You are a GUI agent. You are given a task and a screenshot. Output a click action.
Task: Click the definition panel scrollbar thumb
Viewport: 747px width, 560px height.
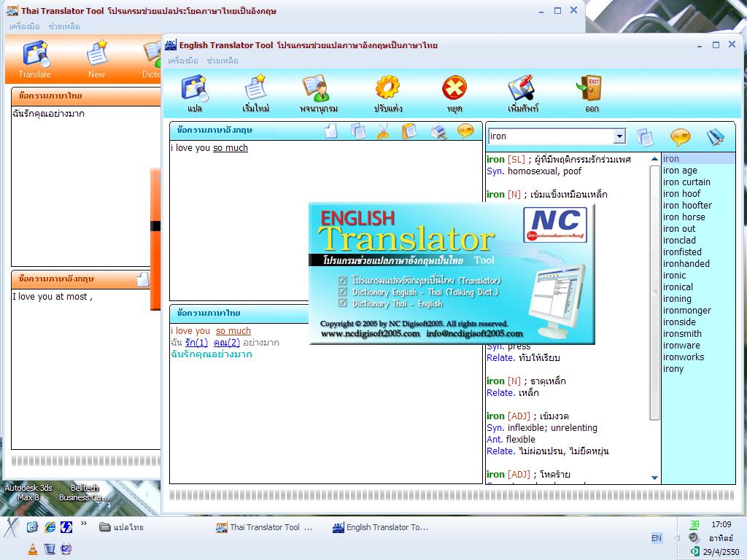[x=654, y=292]
